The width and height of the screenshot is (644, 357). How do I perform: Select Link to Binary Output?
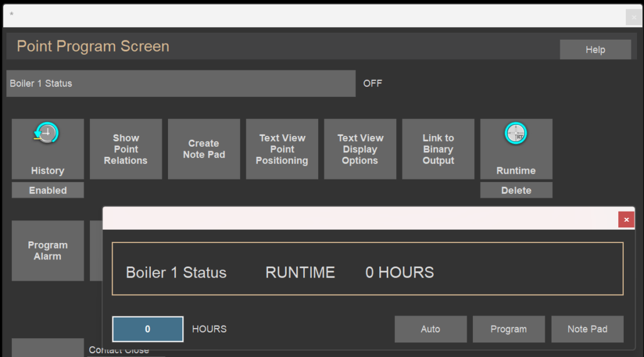(x=438, y=149)
